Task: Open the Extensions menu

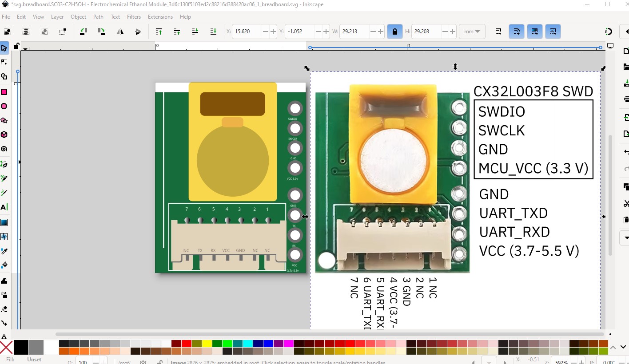Action: click(x=160, y=17)
